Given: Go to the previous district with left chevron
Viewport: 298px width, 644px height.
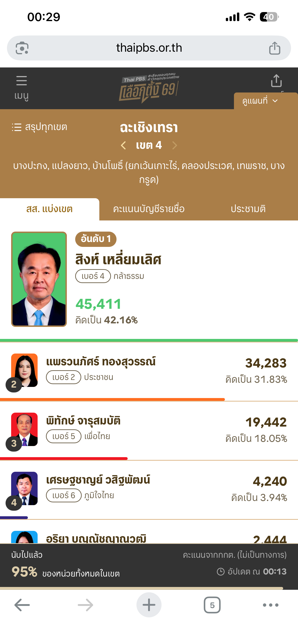Looking at the screenshot, I should [x=123, y=145].
